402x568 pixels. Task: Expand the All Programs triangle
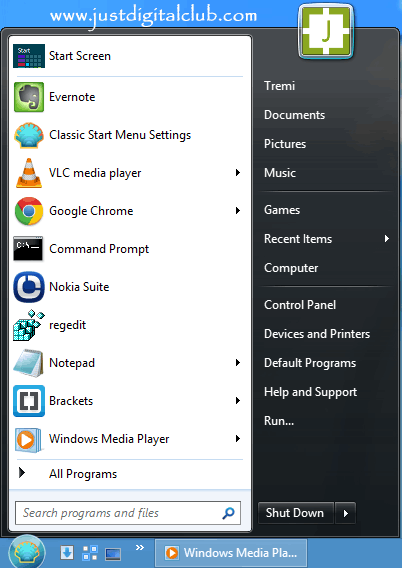22,472
